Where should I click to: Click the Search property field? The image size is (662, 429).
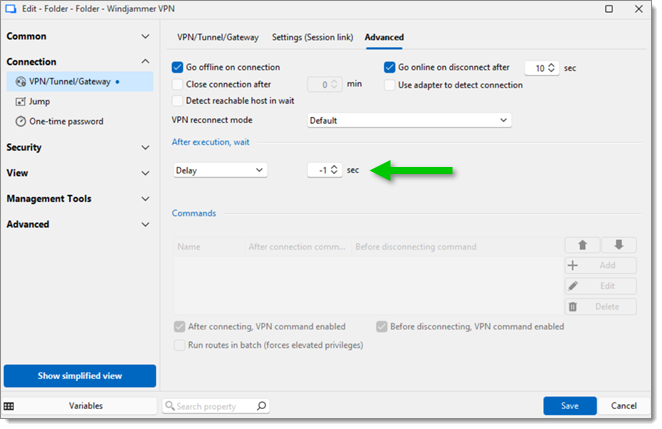[x=212, y=406]
